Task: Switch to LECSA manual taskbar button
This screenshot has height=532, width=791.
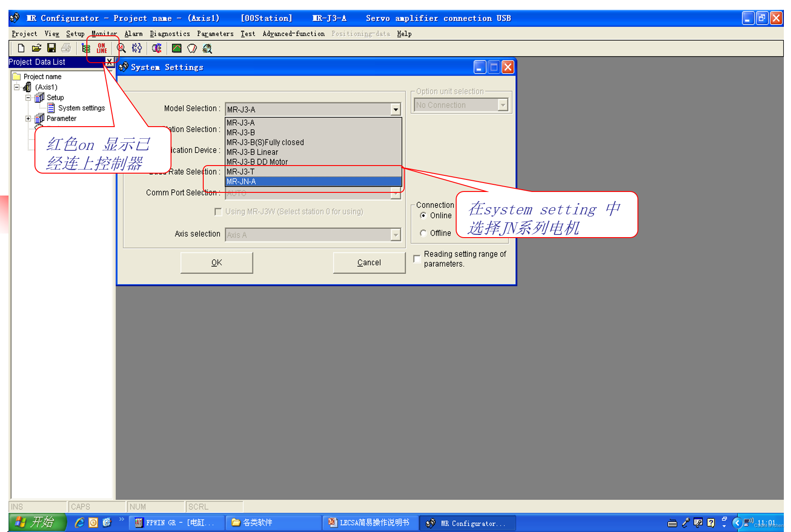Action: (x=370, y=523)
